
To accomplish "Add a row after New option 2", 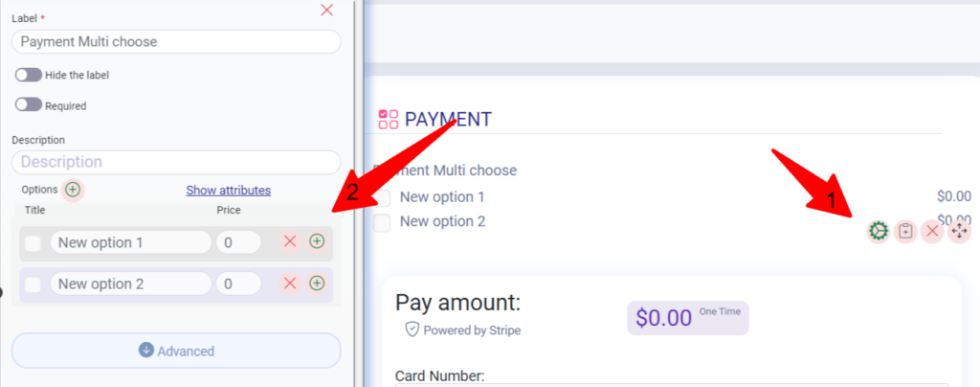I will click(318, 284).
